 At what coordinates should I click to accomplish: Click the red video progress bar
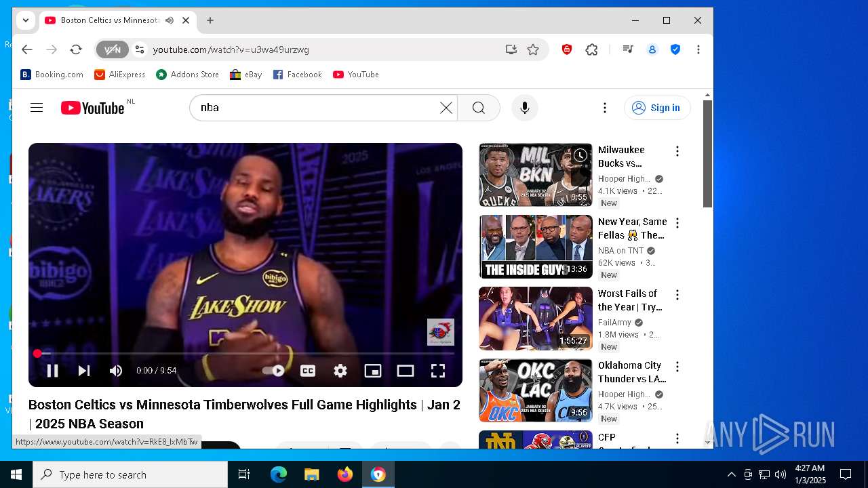[x=245, y=353]
